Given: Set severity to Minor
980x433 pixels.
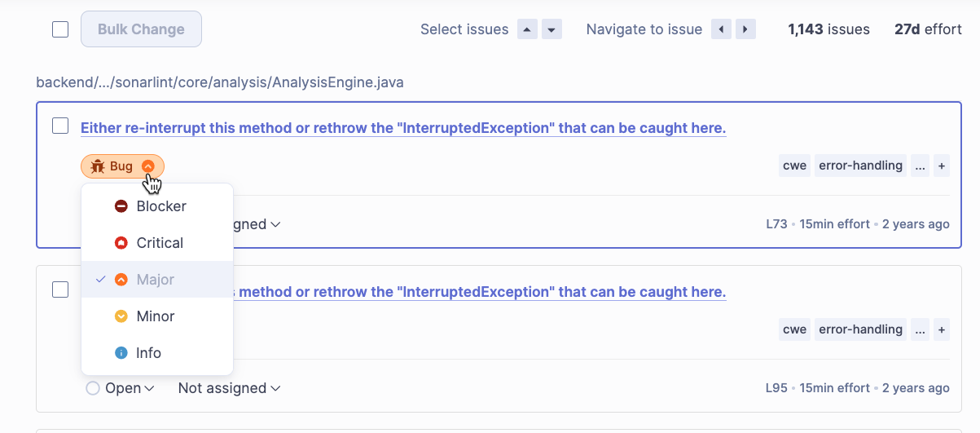Looking at the screenshot, I should pos(155,316).
